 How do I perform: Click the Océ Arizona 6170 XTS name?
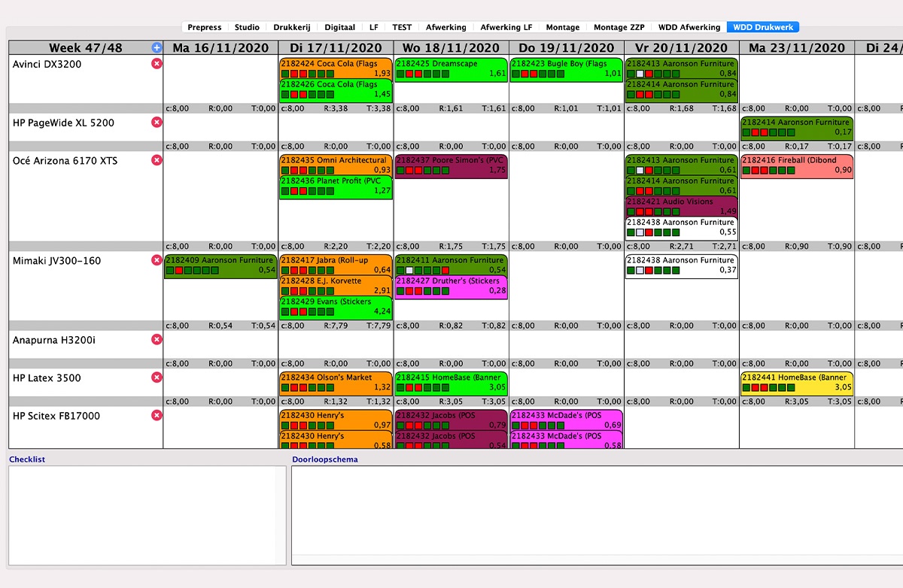[x=65, y=161]
